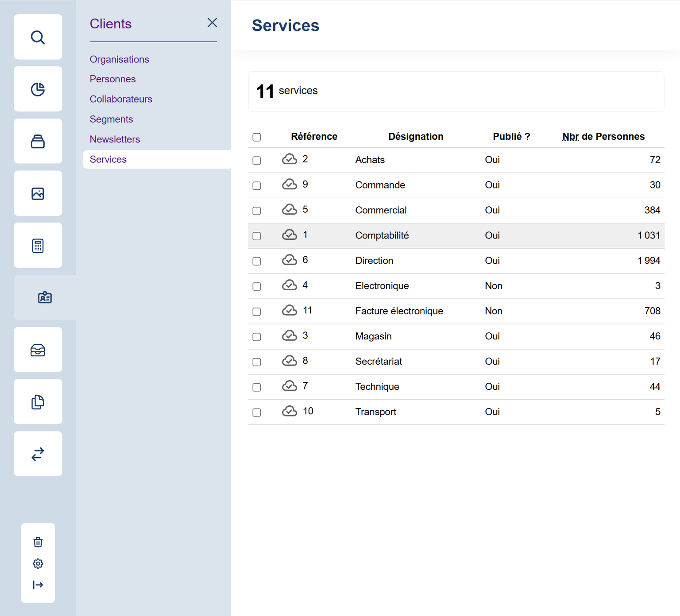Open the calculator sidebar icon
The height and width of the screenshot is (616, 680).
[x=38, y=246]
